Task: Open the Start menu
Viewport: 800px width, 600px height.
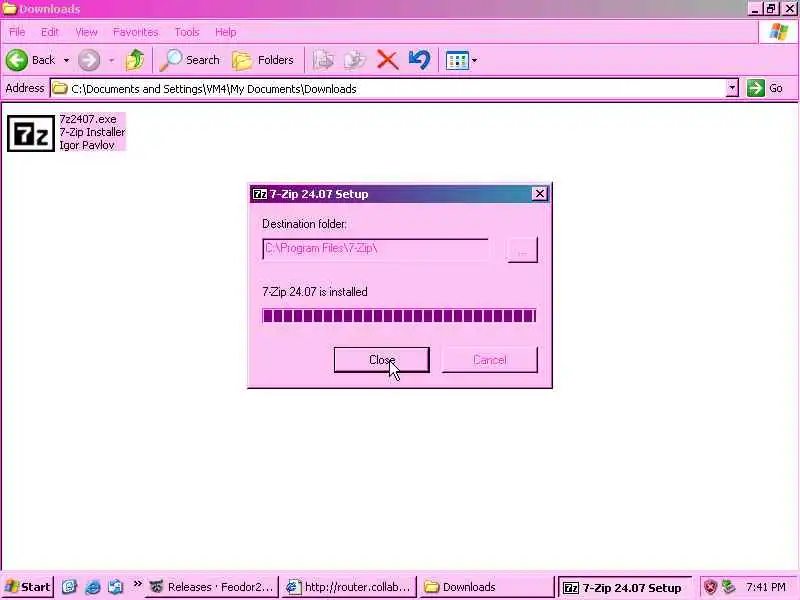Action: [28, 587]
